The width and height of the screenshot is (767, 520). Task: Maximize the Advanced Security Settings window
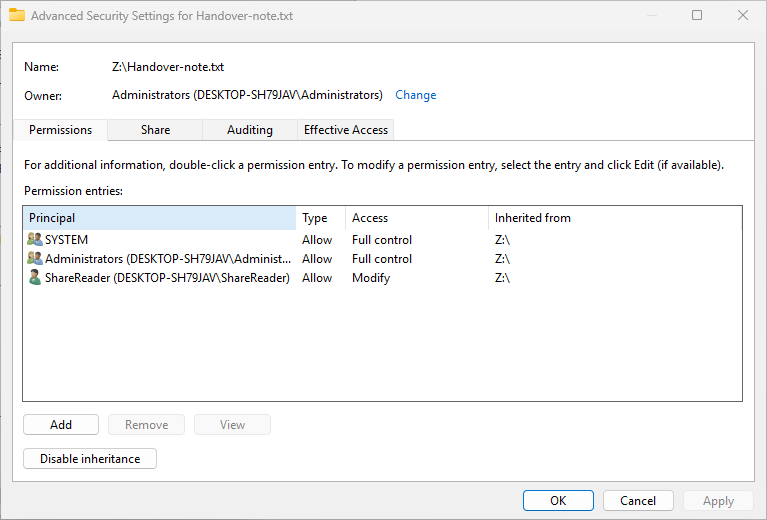coord(697,15)
